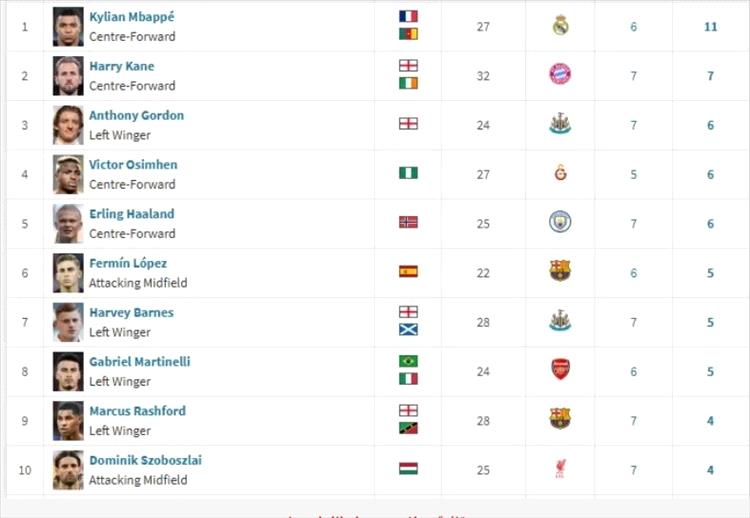Click Arsenal club crest icon
The height and width of the screenshot is (518, 750).
pyautogui.click(x=560, y=370)
